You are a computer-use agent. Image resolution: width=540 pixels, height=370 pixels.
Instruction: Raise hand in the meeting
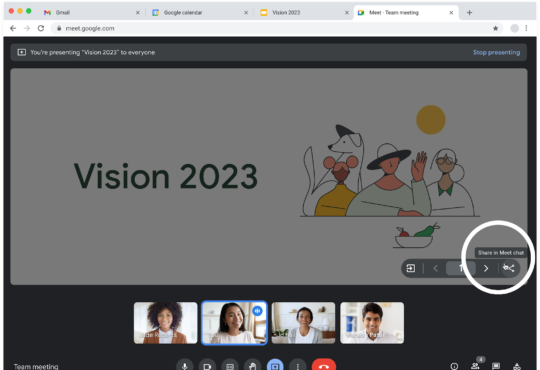tap(252, 365)
